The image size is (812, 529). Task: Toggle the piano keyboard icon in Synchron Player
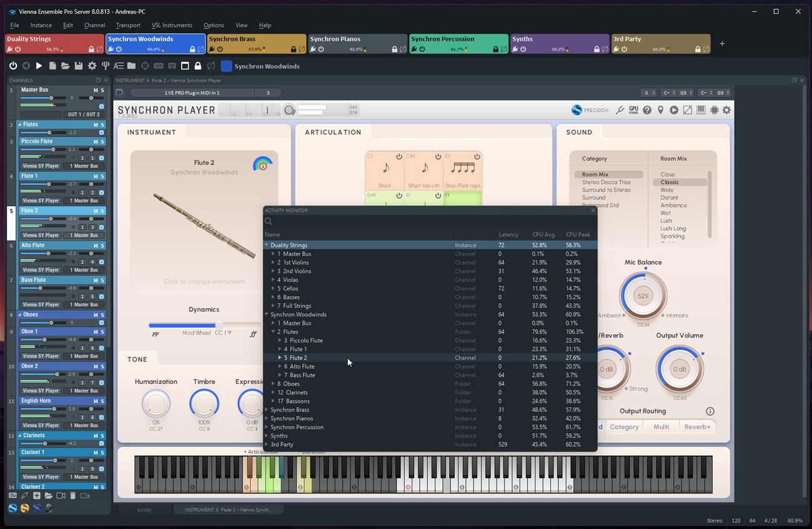(701, 110)
